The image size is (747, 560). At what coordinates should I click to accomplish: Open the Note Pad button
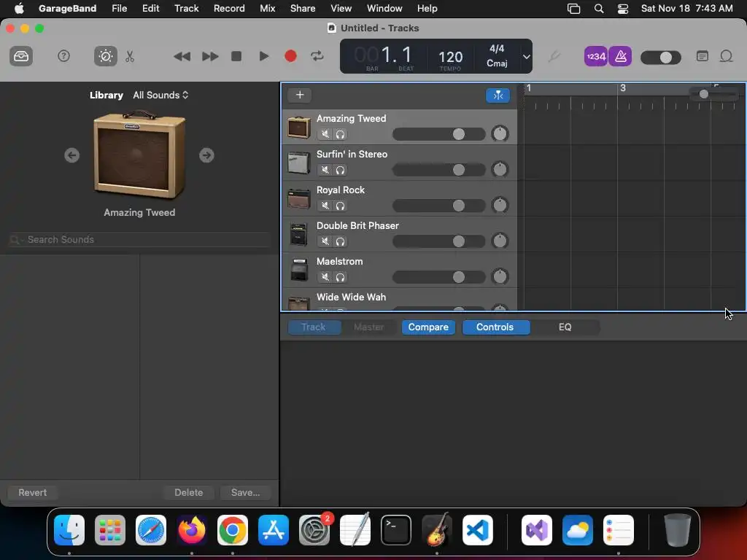703,57
